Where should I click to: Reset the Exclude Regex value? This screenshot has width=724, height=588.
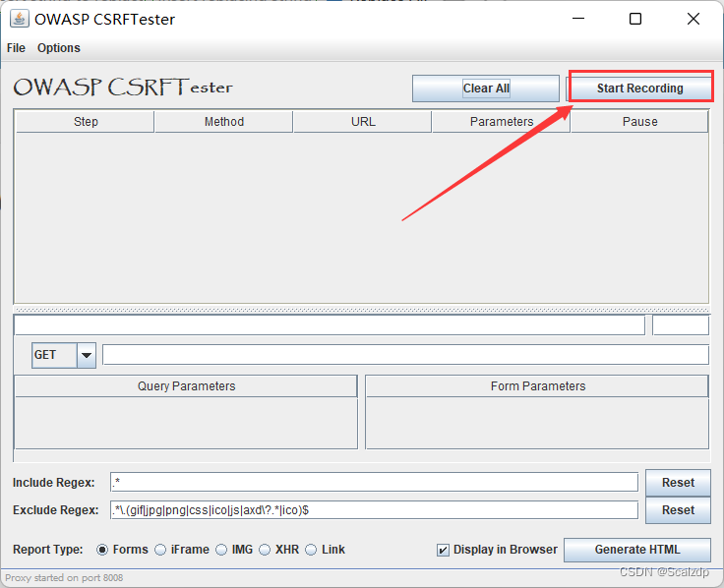coord(678,510)
